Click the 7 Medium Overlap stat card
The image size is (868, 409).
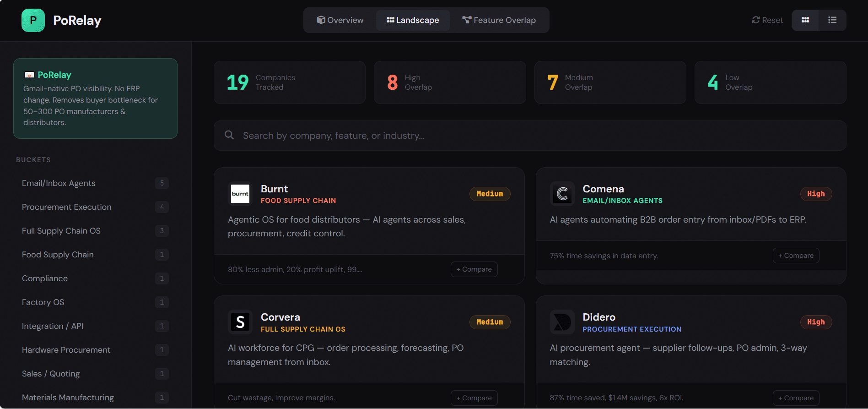610,82
